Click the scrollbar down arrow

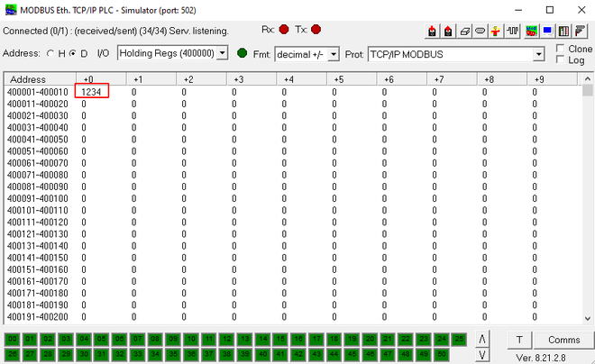[588, 319]
